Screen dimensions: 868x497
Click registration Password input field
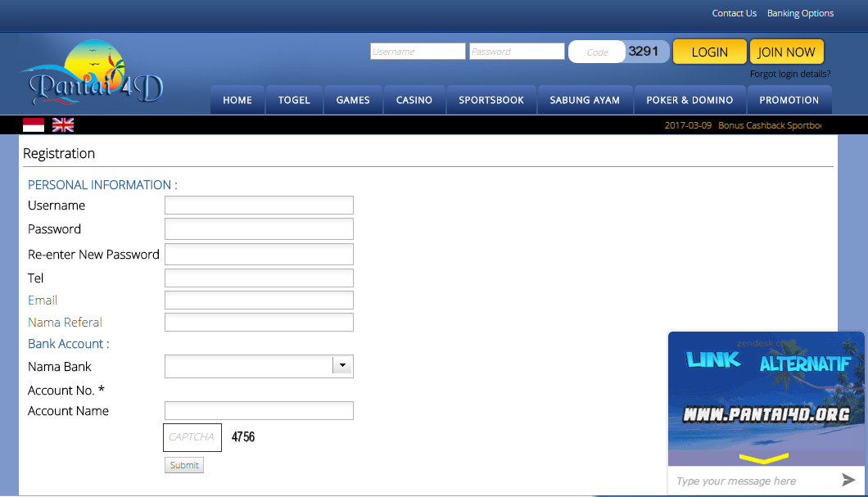pos(259,229)
